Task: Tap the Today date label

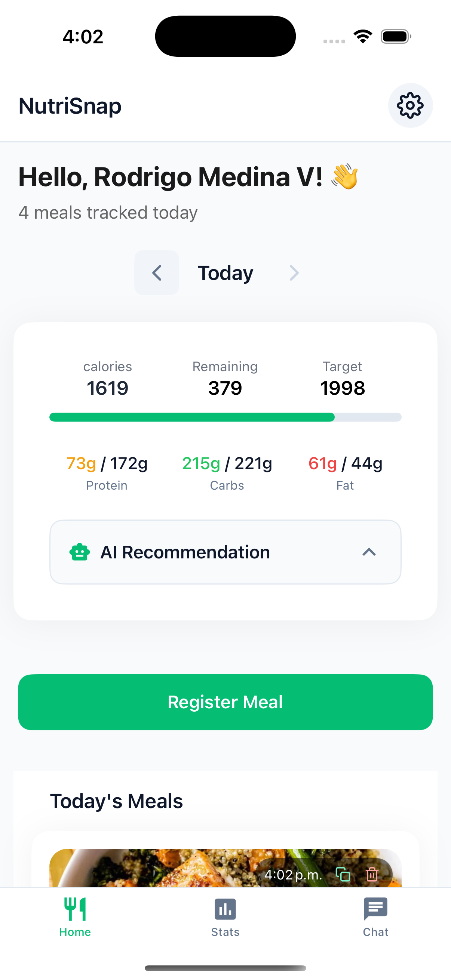Action: [x=225, y=273]
